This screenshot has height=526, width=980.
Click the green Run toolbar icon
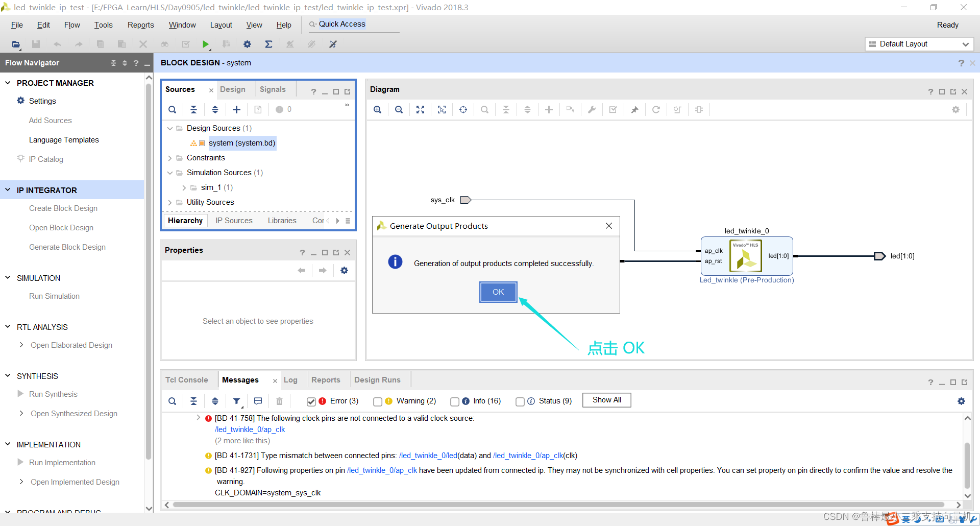(x=205, y=44)
